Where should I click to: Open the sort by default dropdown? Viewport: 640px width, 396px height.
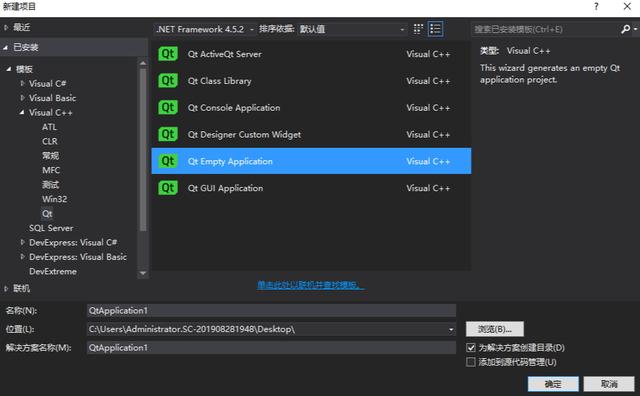click(x=352, y=29)
